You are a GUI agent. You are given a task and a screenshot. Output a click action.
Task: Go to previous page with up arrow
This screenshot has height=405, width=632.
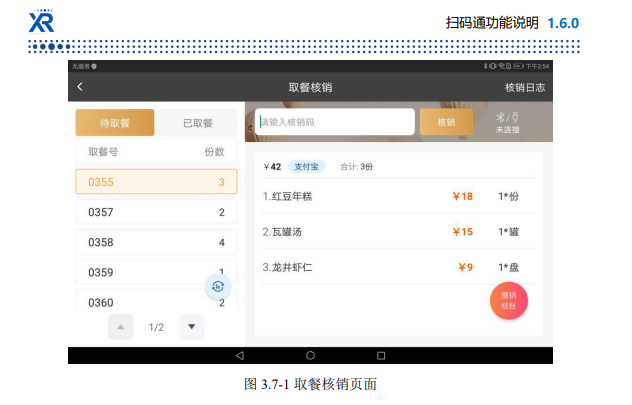point(121,327)
